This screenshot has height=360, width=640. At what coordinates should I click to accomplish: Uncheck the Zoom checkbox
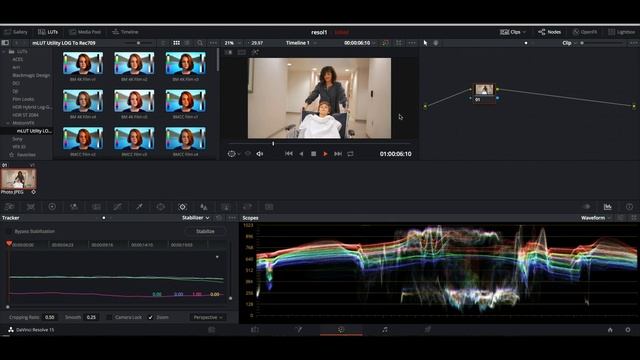tap(150, 317)
